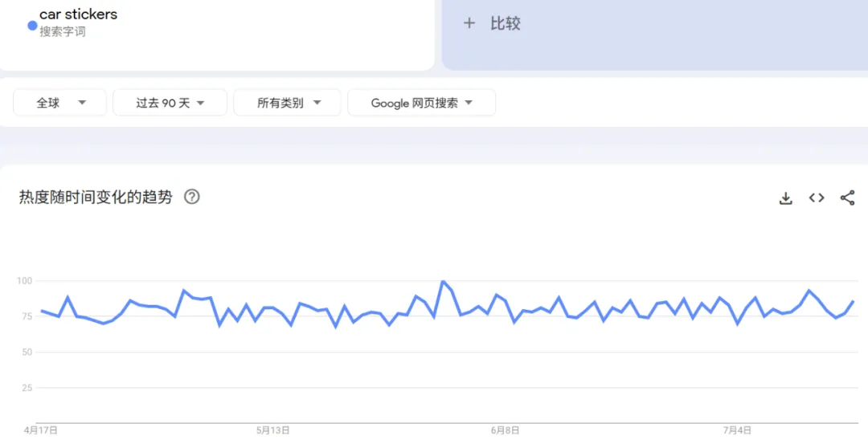Click the 25 y-axis value
The height and width of the screenshot is (440, 868).
[27, 388]
